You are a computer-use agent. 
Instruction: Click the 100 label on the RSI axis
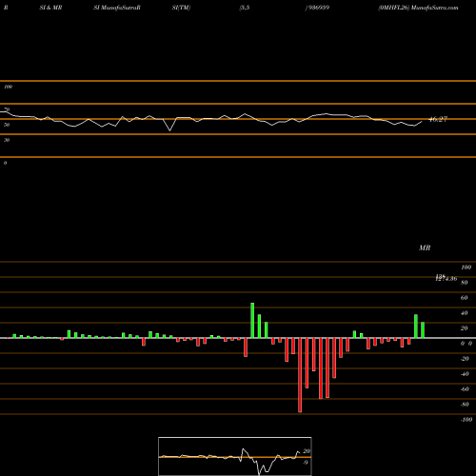click(x=8, y=87)
